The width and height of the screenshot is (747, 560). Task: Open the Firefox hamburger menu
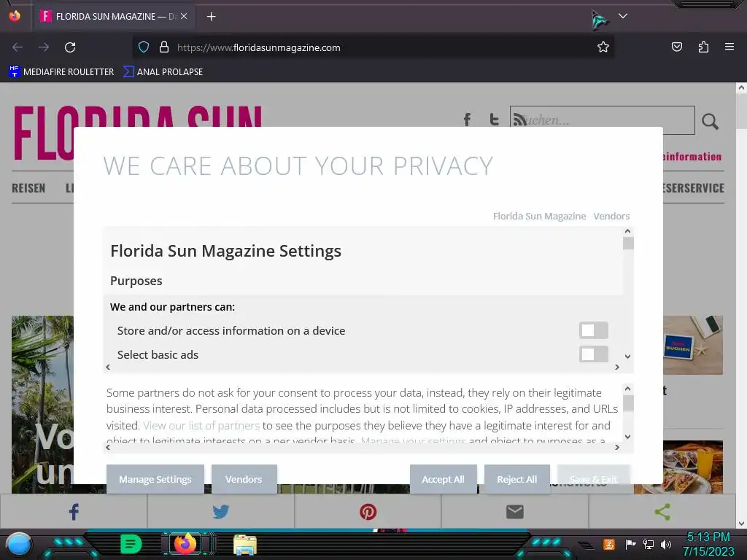pos(729,47)
